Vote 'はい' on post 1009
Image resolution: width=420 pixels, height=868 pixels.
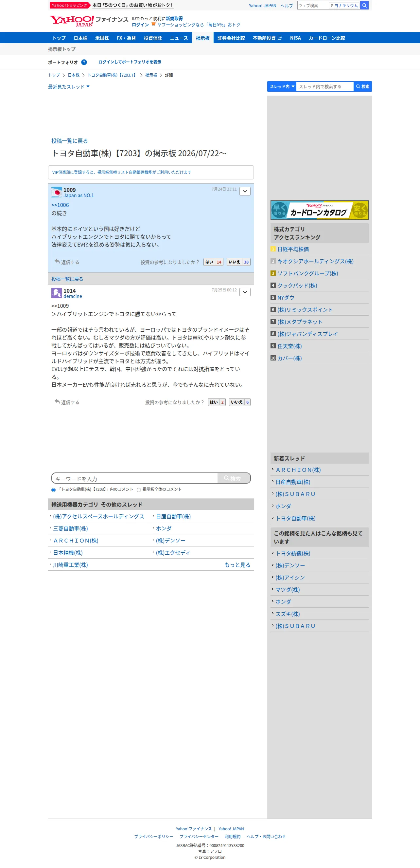213,262
